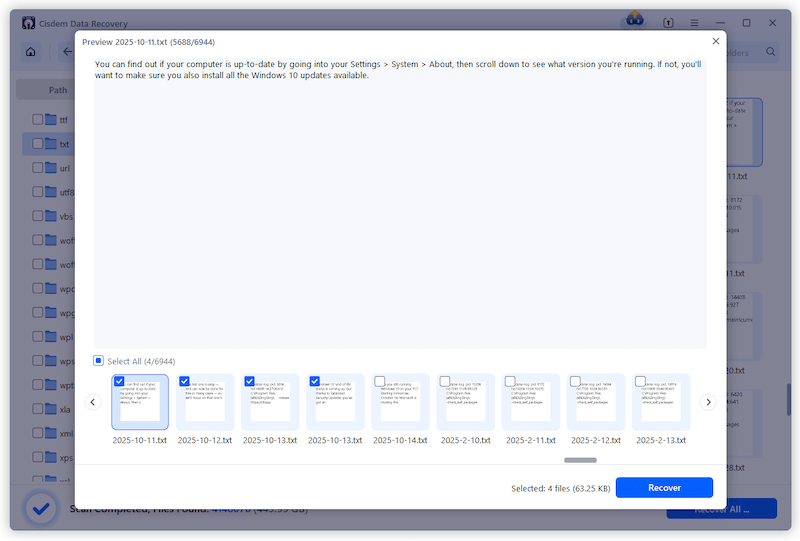Close the preview dialog with the X
The image size is (800, 541).
click(715, 42)
